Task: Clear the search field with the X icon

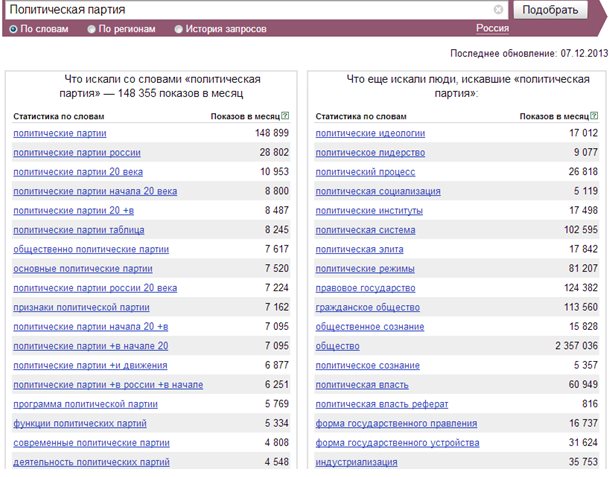Action: (498, 9)
